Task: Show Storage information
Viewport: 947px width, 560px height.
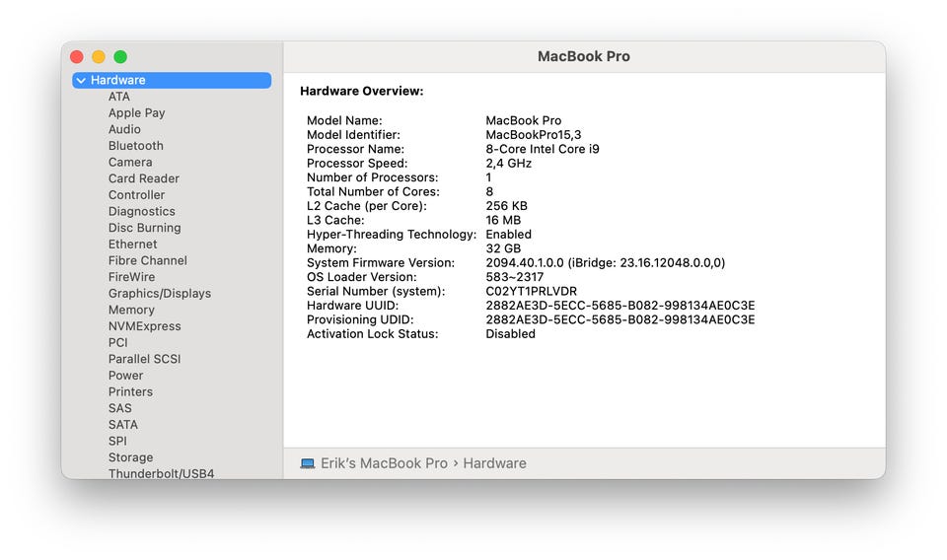Action: [x=130, y=457]
